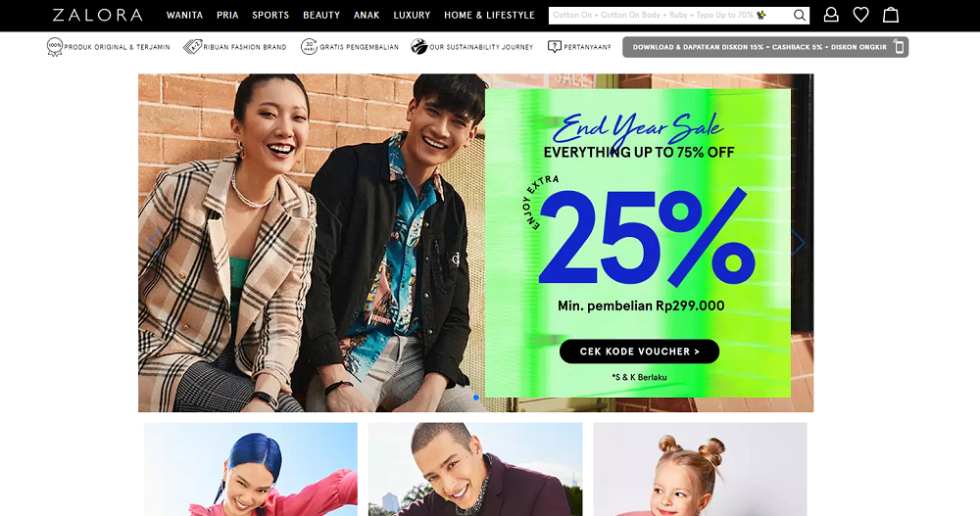Screen dimensions: 980x516
Task: Click the phone icon in download banner
Action: tap(899, 47)
